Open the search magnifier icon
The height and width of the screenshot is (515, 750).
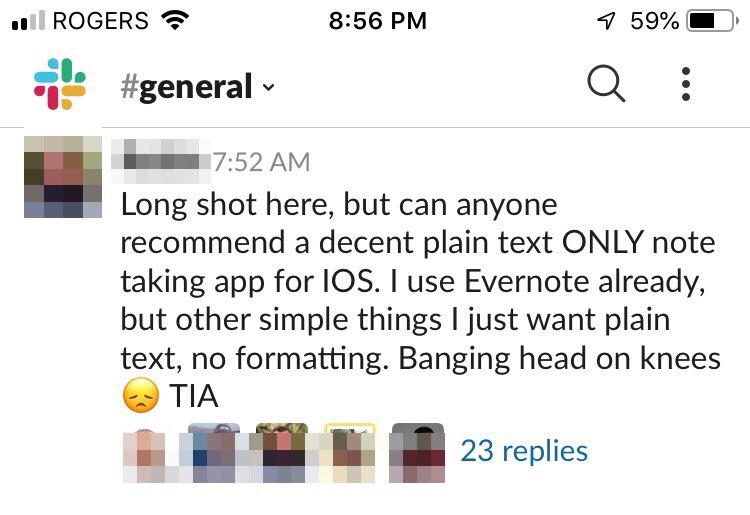606,85
